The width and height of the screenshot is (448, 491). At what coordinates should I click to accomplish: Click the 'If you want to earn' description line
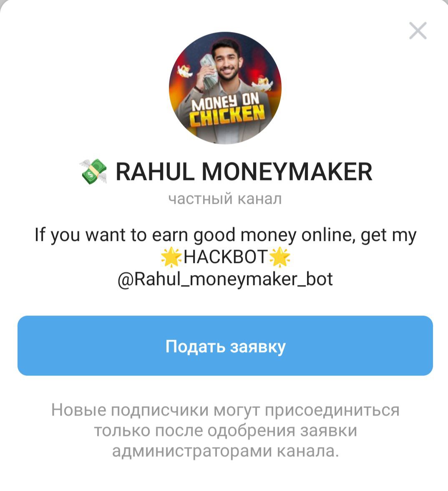(x=226, y=235)
